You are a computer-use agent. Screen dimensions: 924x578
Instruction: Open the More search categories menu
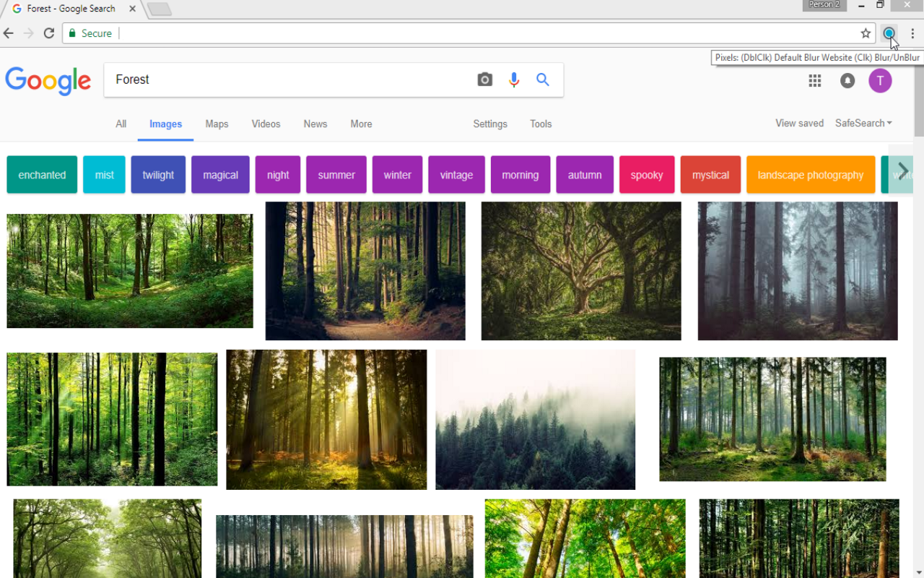coord(361,124)
